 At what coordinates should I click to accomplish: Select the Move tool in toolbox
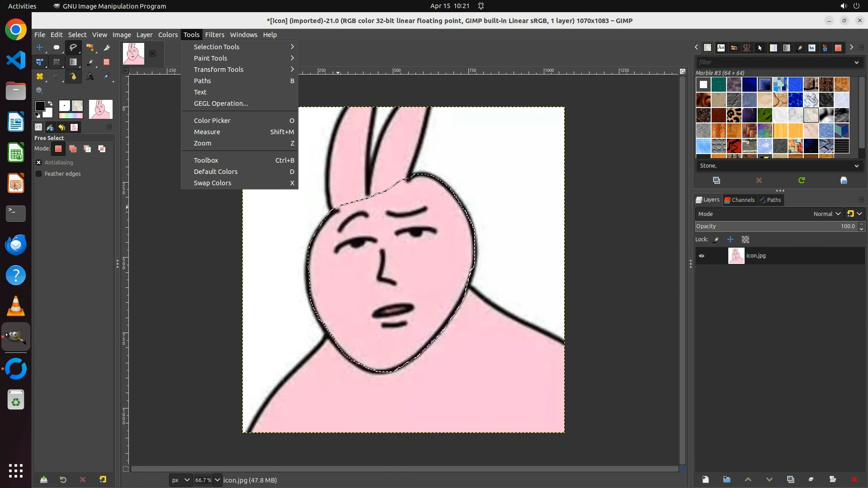coord(40,47)
